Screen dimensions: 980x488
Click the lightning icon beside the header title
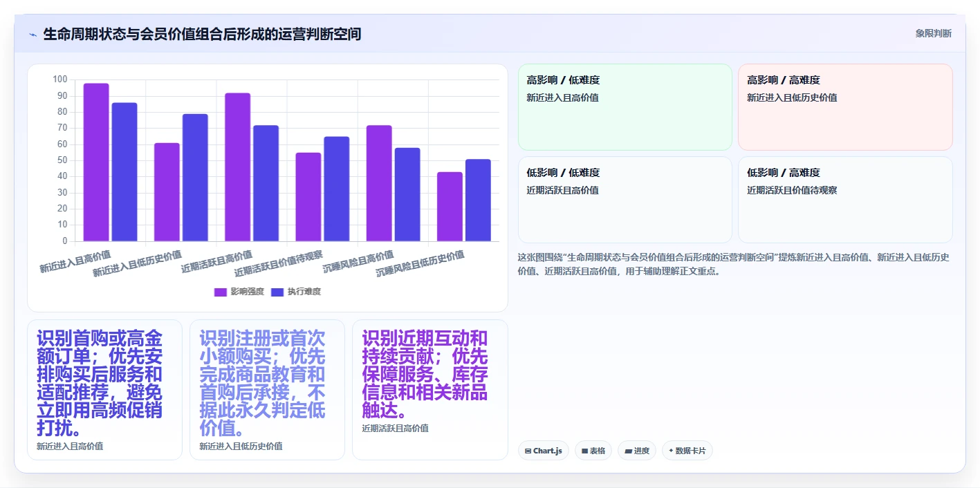33,35
